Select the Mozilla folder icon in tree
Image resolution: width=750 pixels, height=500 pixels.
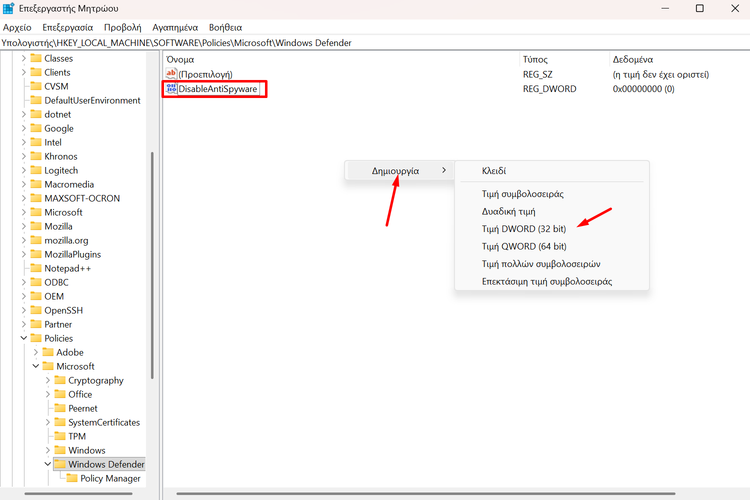[x=36, y=227]
